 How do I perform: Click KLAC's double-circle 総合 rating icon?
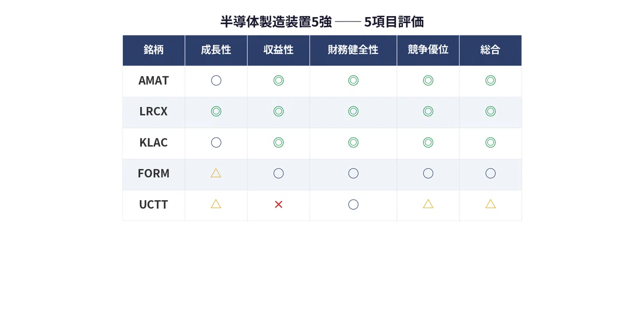491,143
